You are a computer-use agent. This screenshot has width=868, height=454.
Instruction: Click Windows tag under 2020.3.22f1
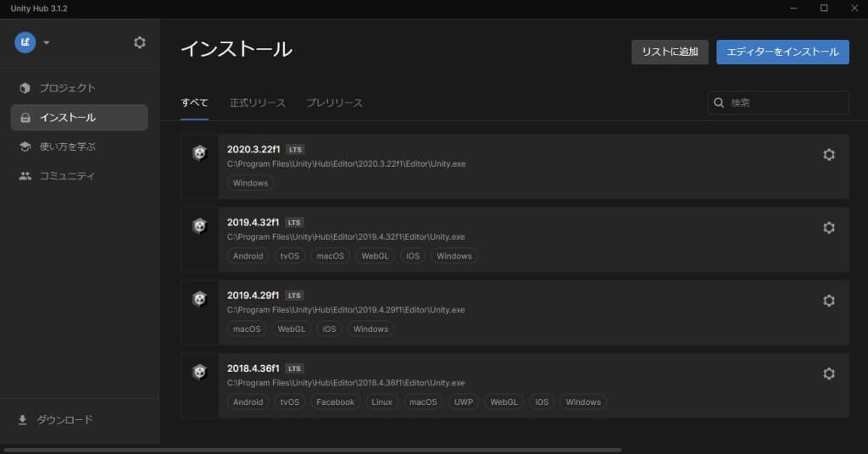(x=250, y=183)
